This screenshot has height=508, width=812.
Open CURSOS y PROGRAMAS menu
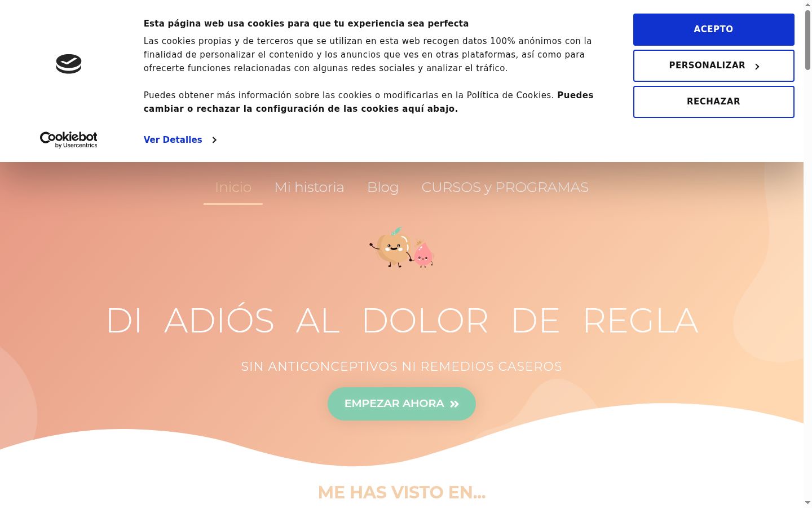505,187
